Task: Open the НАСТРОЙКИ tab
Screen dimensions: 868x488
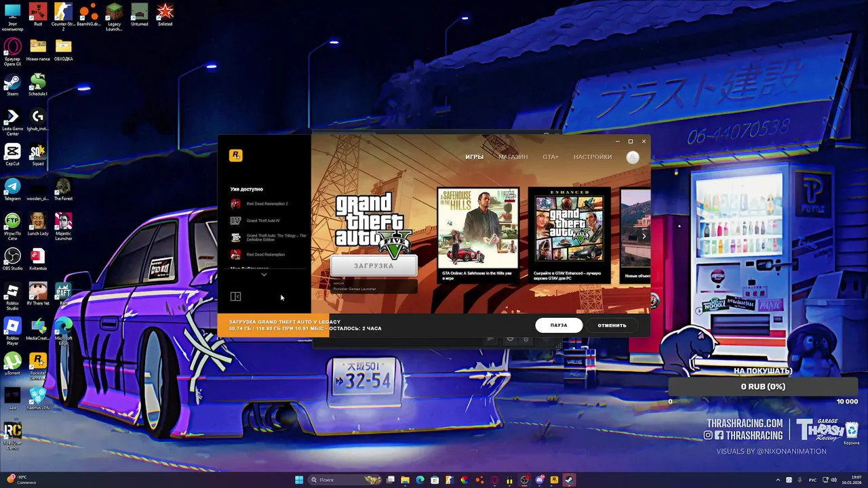Action: coord(593,157)
